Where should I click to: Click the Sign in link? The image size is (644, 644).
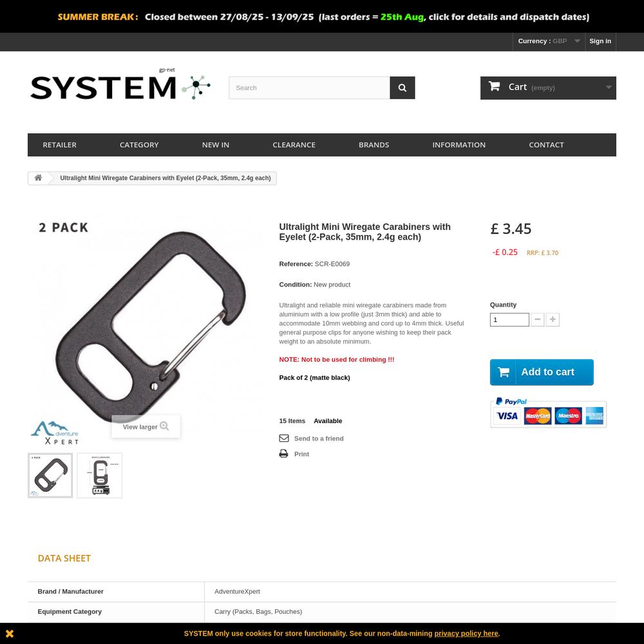coord(600,41)
